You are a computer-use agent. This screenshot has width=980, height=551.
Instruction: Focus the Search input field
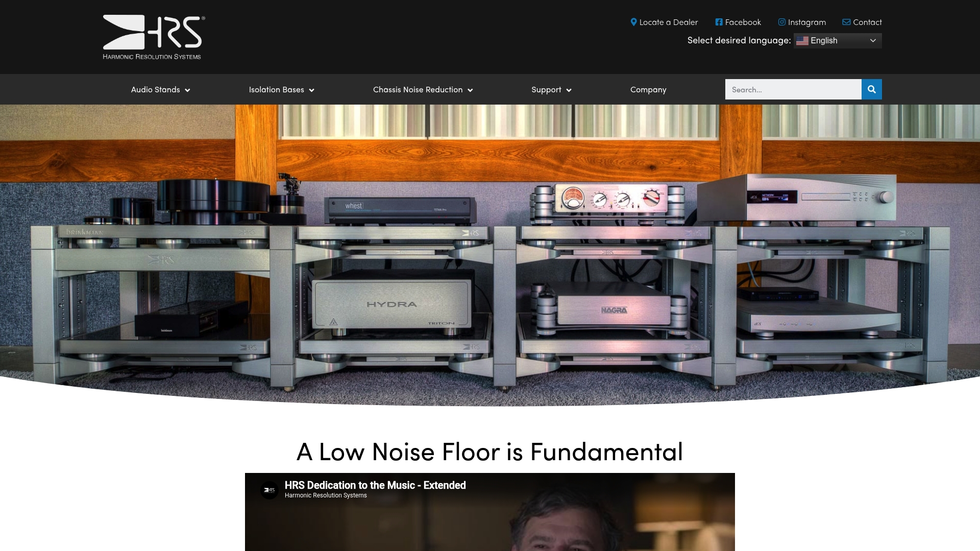point(793,89)
